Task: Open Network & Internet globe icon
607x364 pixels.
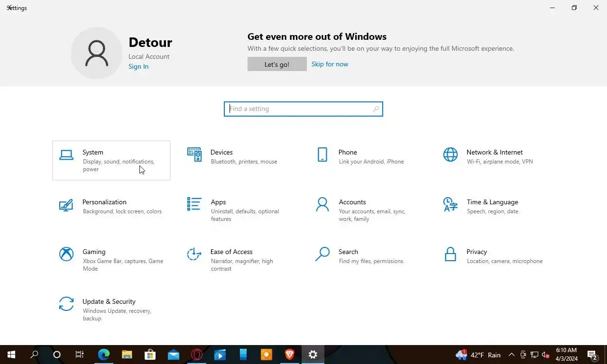Action: click(x=451, y=155)
